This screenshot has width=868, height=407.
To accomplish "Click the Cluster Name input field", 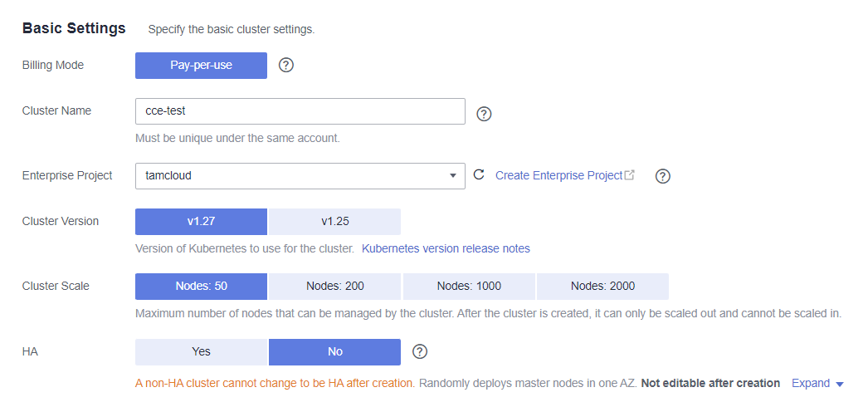I will coord(300,111).
